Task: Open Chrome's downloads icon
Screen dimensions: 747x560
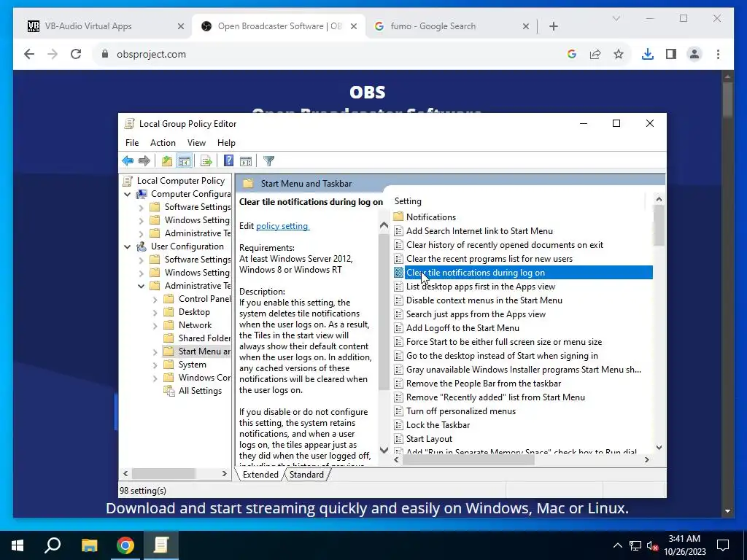Action: (648, 54)
